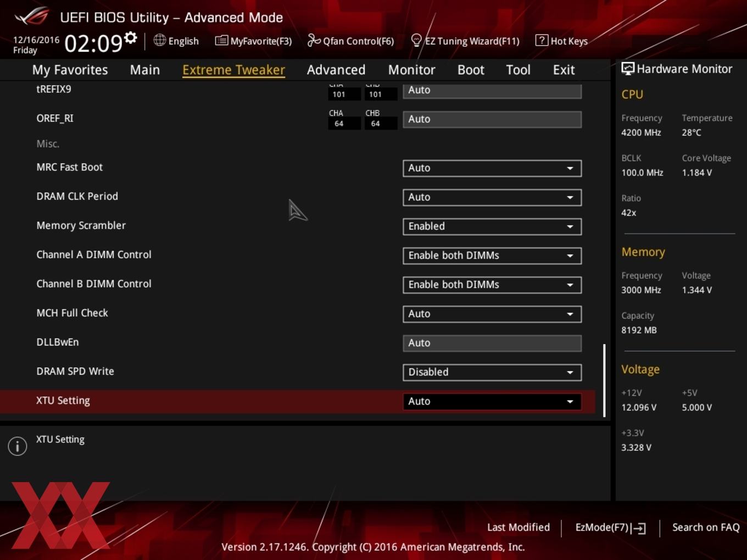Select the DLLBwEn label
Screen dimensions: 747x560
pyautogui.click(x=57, y=341)
